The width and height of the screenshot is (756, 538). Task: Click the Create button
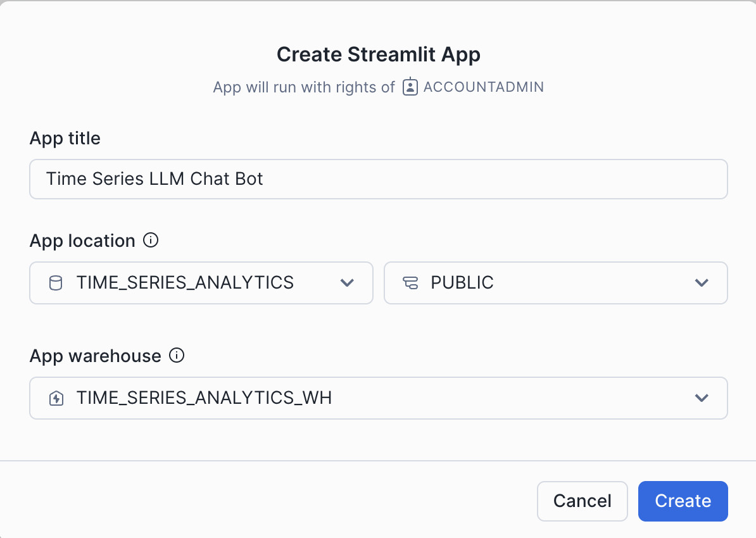point(683,501)
